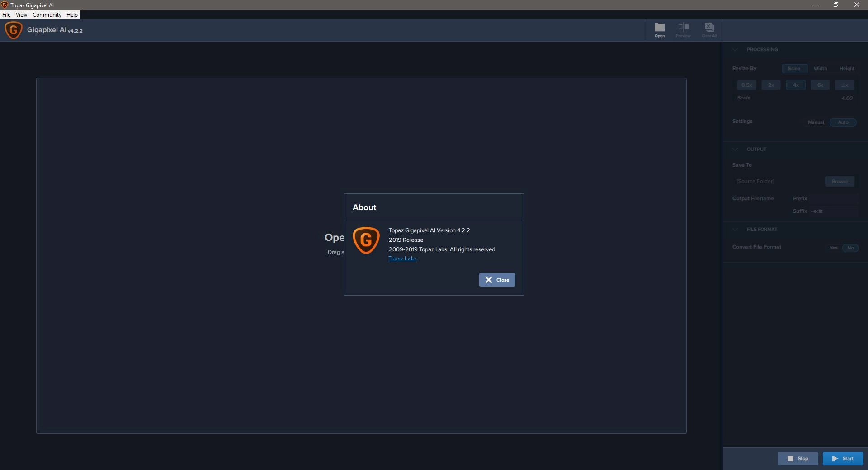Click the Scale value 4.00 field

coord(847,98)
